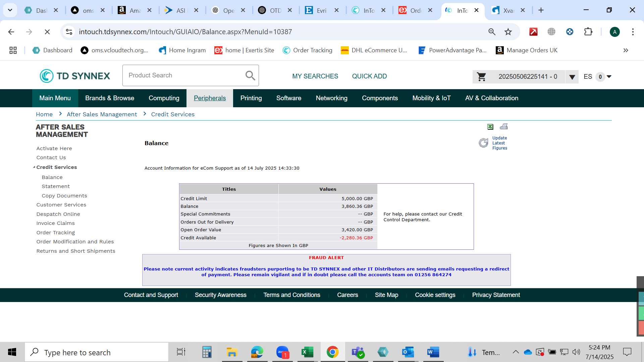
Task: Open the Calculator taskbar icon
Action: (207, 352)
